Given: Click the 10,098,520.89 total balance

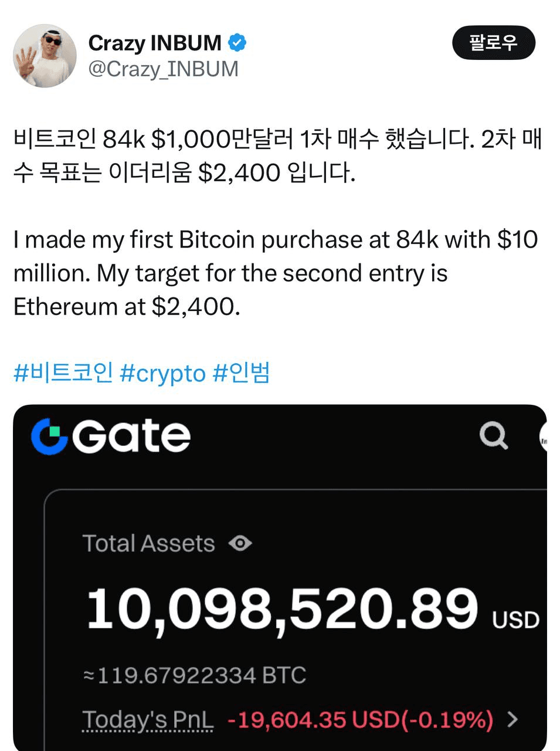Looking at the screenshot, I should 282,609.
